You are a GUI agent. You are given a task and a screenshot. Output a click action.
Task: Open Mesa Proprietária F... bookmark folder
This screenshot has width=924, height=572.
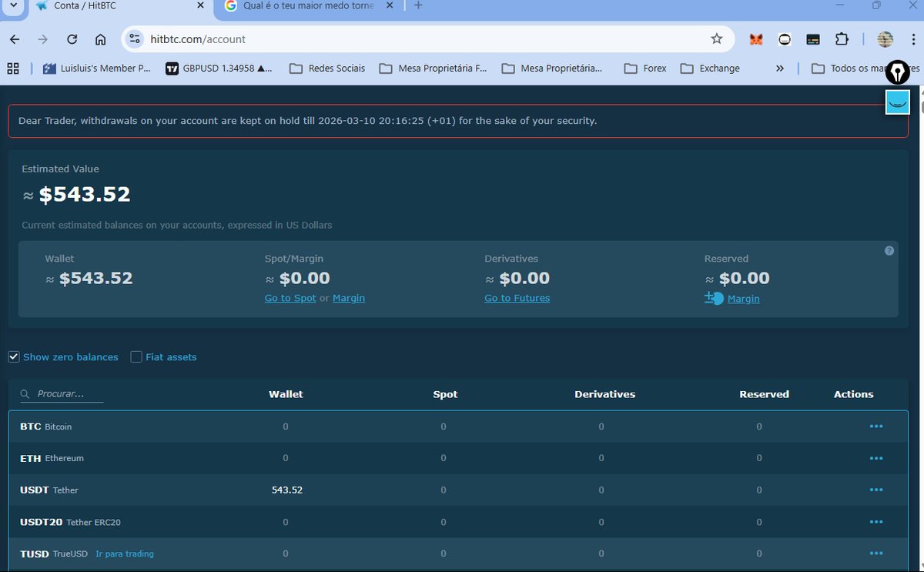click(434, 69)
